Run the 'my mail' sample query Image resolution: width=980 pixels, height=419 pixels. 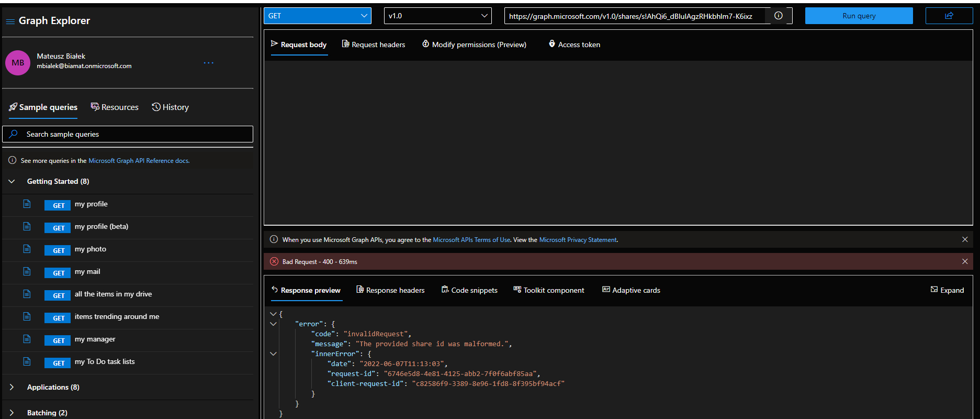click(x=87, y=272)
